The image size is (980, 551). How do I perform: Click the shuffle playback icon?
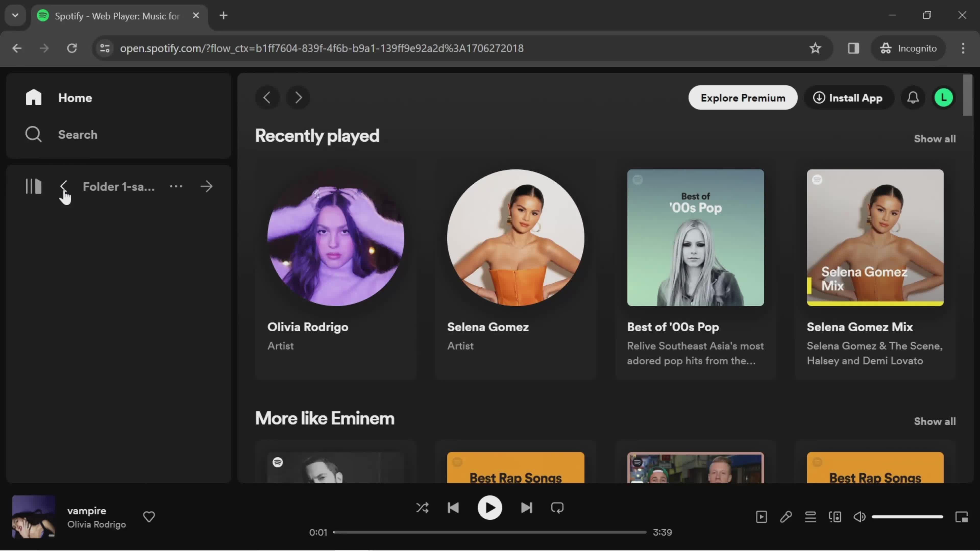pyautogui.click(x=423, y=507)
